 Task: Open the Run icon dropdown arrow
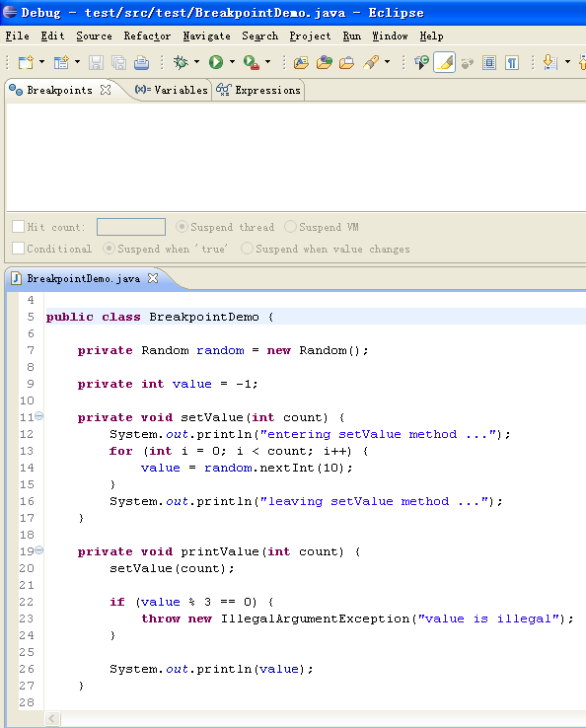pos(232,62)
